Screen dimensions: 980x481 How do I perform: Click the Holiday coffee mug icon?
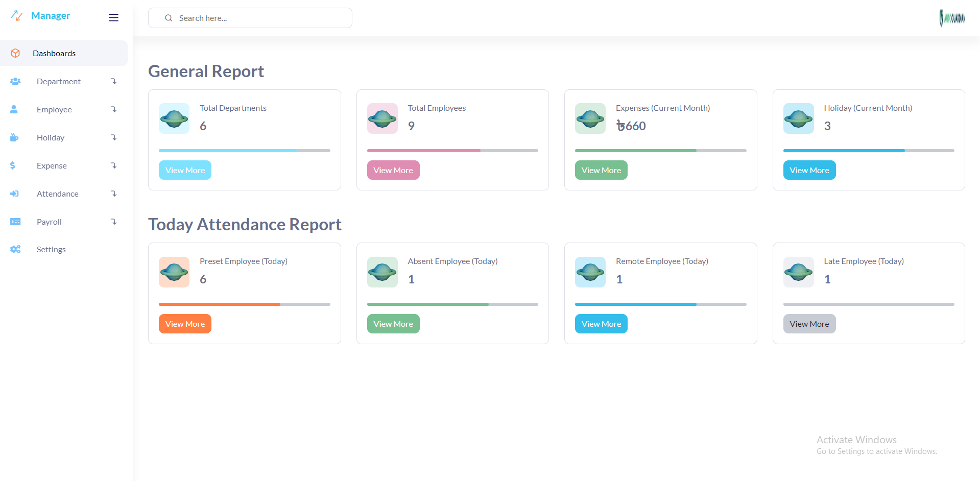point(14,137)
